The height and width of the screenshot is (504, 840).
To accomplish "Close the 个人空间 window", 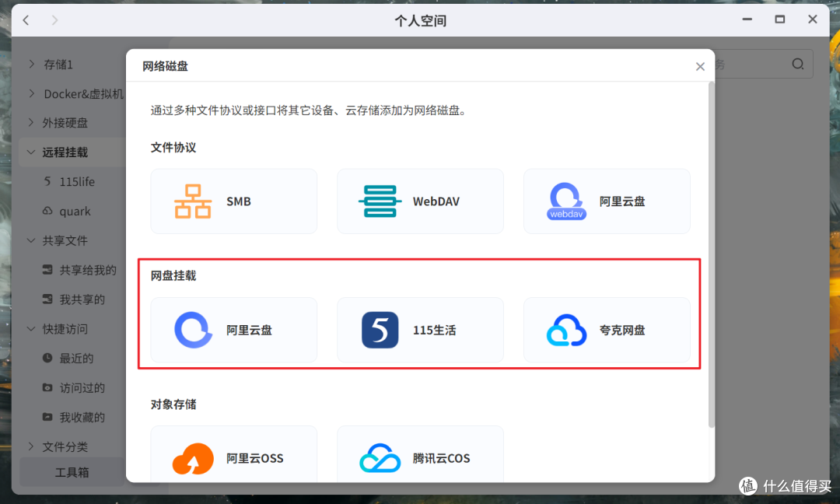I will coord(813,19).
